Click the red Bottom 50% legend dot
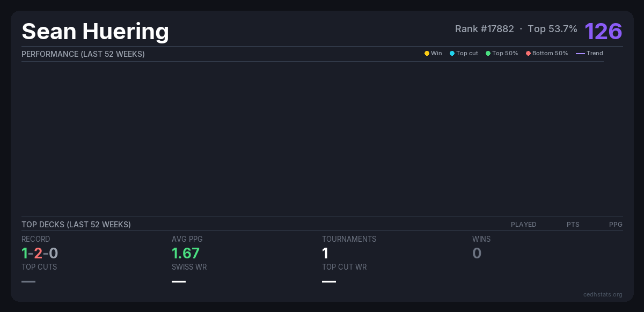The width and height of the screenshot is (644, 312). click(x=528, y=54)
